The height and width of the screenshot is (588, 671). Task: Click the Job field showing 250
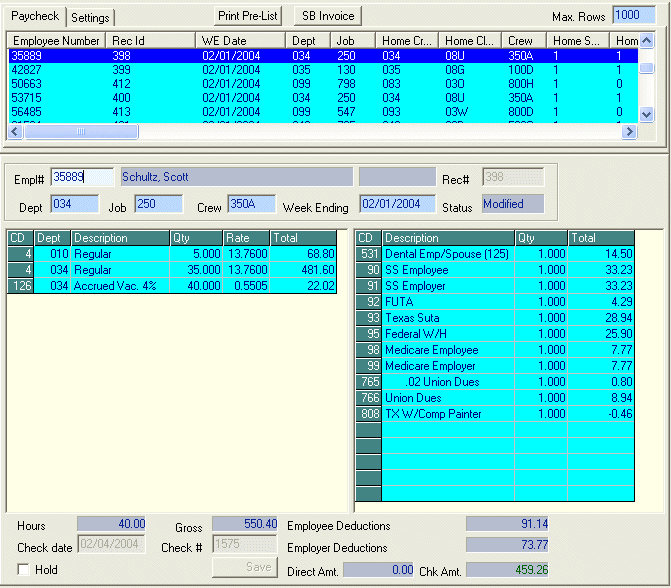158,204
